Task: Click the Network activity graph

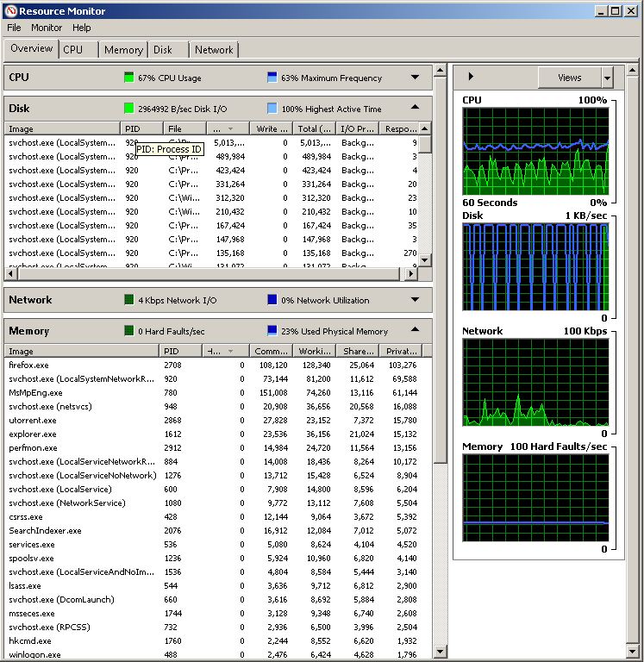Action: [535, 382]
